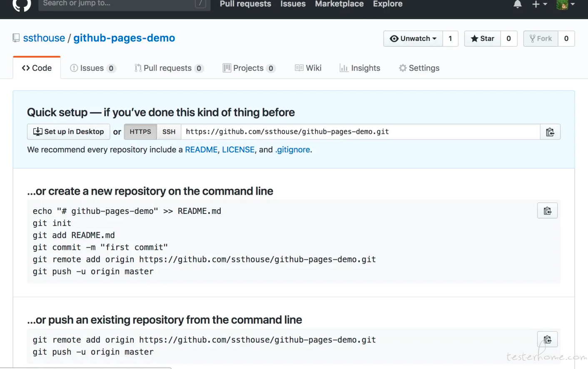Open the notifications bell
Screen dimensions: 588x369
[x=518, y=4]
